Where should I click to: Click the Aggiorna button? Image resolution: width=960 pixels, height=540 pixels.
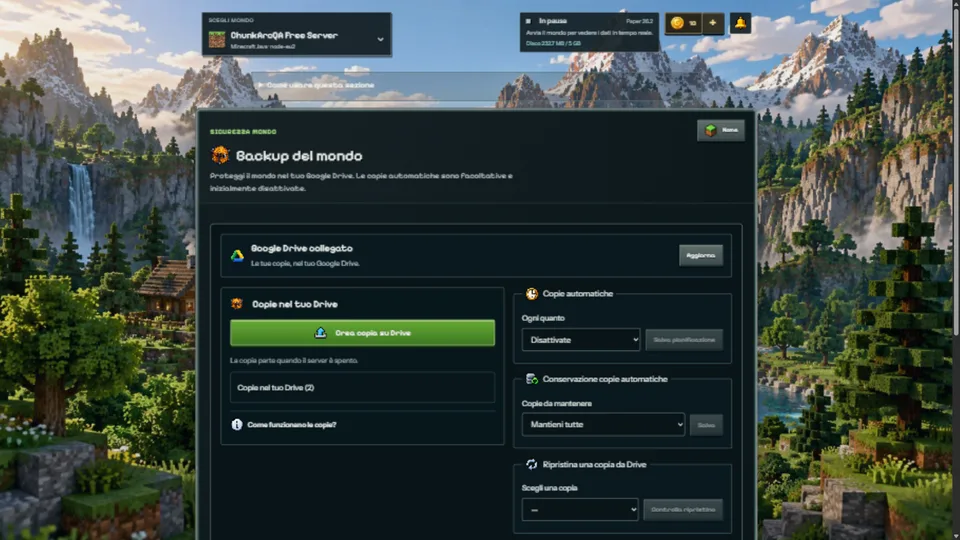point(700,255)
